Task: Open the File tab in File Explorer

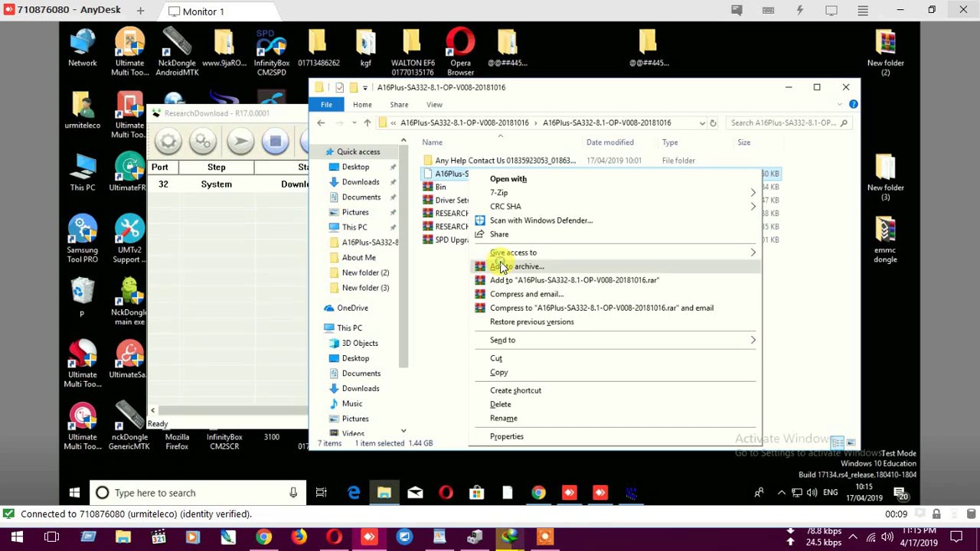Action: (326, 105)
